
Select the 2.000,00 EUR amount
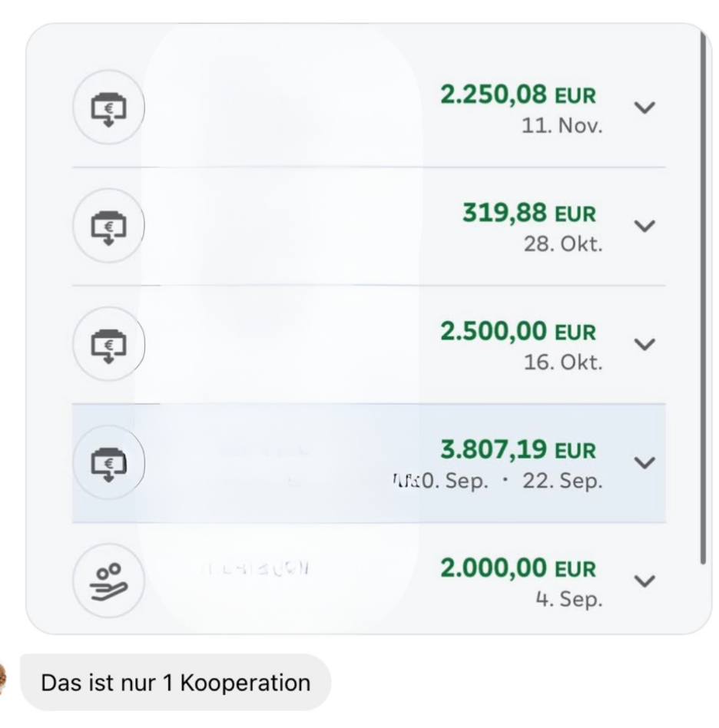[x=518, y=569]
